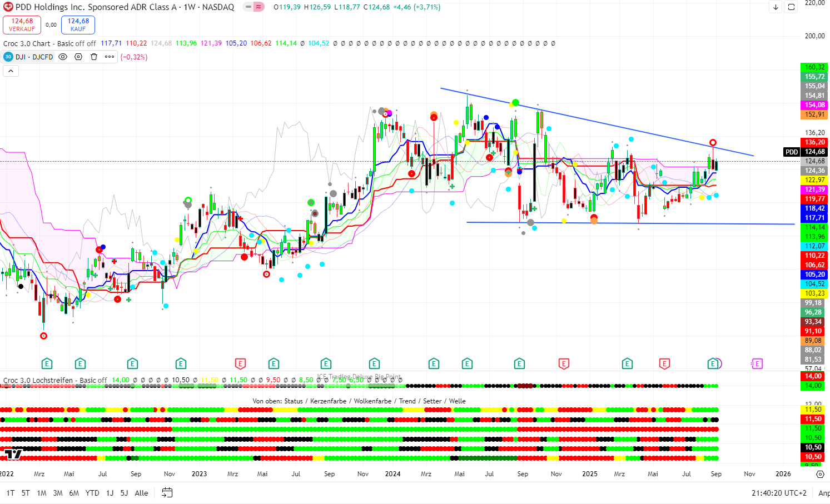
Task: Remove the DJI overlay with trash icon
Action: 94,57
